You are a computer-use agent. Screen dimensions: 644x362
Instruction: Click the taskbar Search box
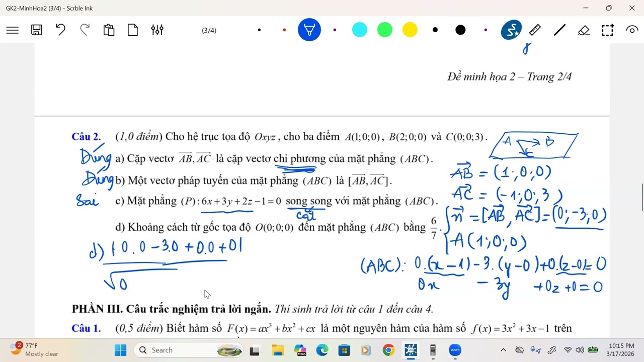[189, 350]
